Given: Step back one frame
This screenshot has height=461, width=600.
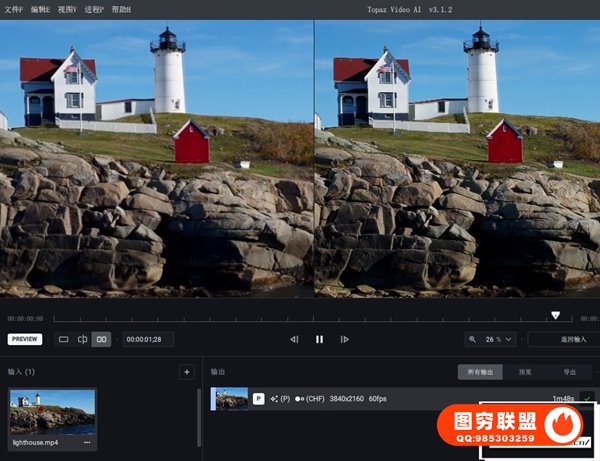Looking at the screenshot, I should click(x=294, y=340).
